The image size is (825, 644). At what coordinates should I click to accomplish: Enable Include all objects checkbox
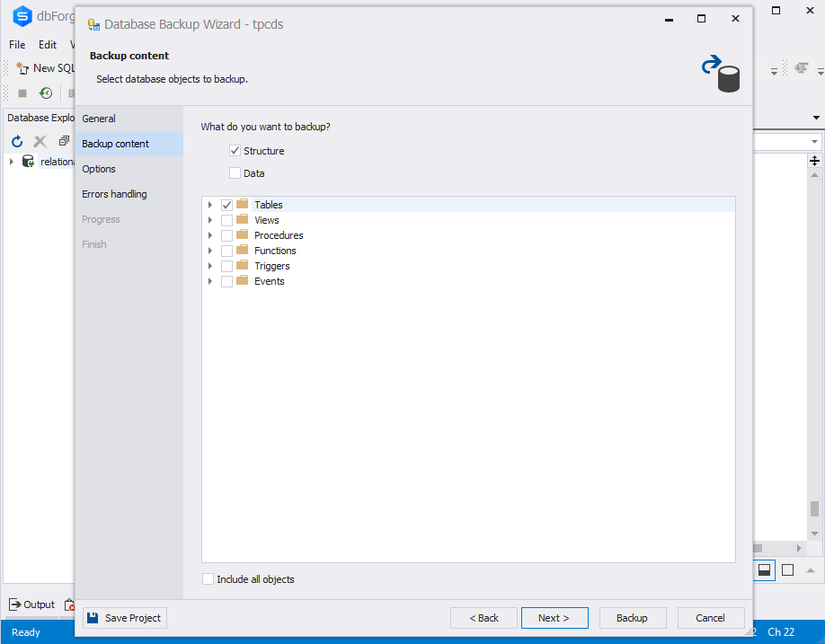tap(208, 578)
